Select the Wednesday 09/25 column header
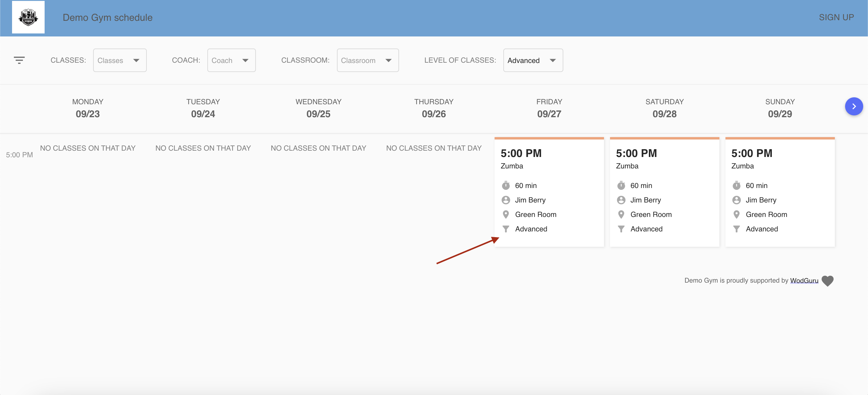This screenshot has height=395, width=868. pyautogui.click(x=319, y=108)
